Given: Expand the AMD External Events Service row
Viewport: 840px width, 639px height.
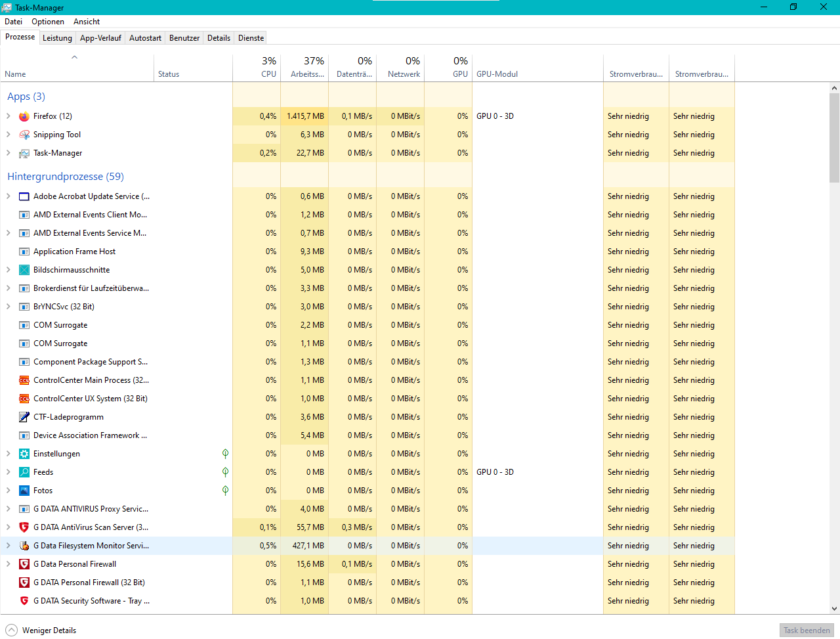Looking at the screenshot, I should click(8, 233).
